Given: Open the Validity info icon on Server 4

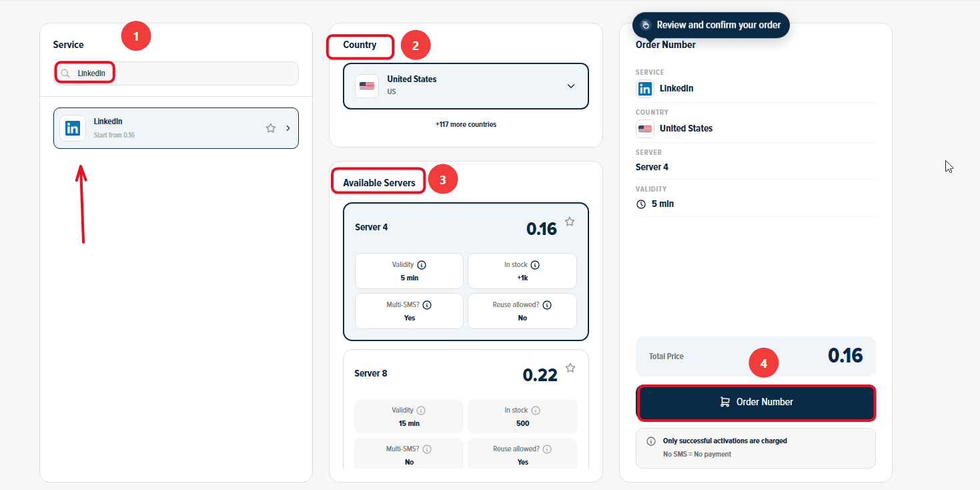Looking at the screenshot, I should pyautogui.click(x=422, y=265).
